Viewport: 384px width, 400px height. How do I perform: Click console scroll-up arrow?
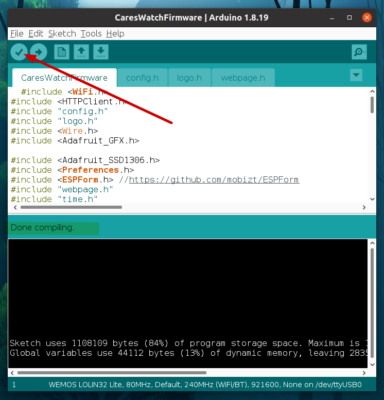(372, 243)
